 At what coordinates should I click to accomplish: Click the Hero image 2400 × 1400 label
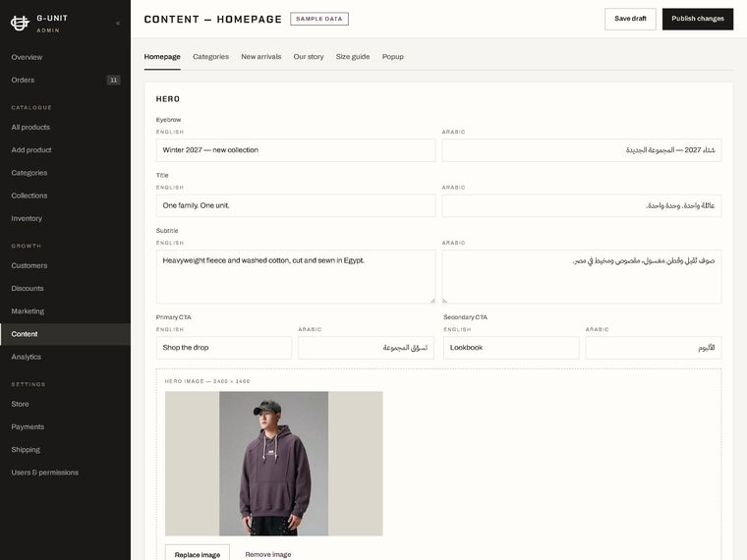207,381
